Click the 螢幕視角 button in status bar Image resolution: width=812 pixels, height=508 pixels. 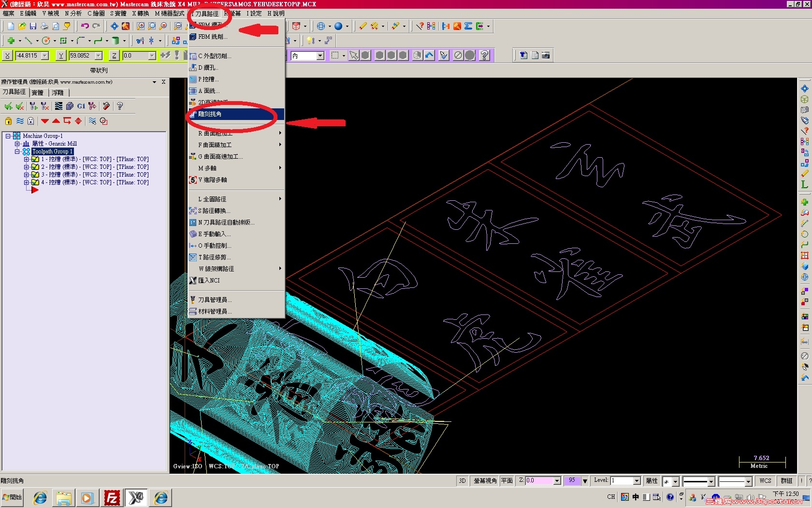tap(485, 481)
